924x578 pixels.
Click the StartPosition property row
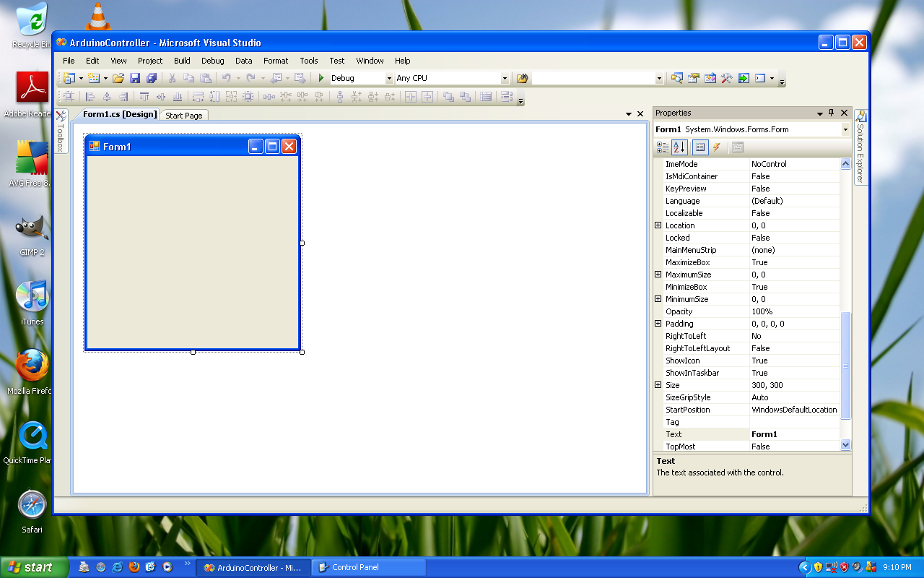[x=751, y=410]
